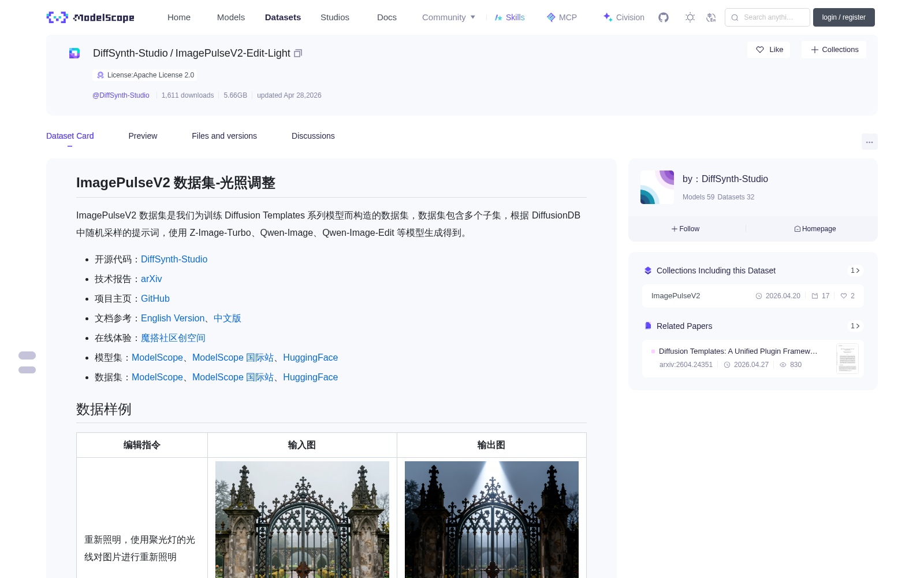
Task: Open the Models nav item
Action: tap(231, 17)
